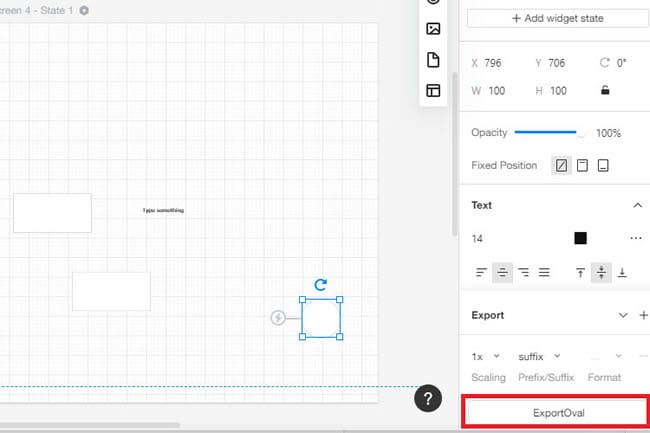Align text to bottom vertically
The width and height of the screenshot is (650, 433).
click(x=622, y=272)
